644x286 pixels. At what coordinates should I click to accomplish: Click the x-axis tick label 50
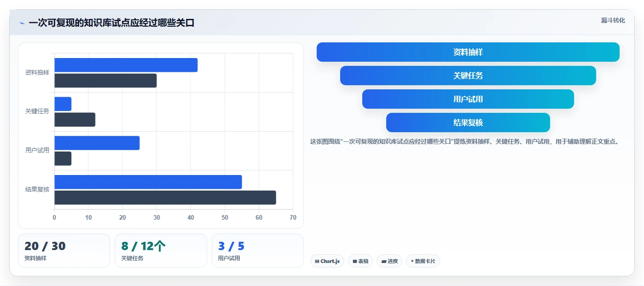[x=225, y=218]
